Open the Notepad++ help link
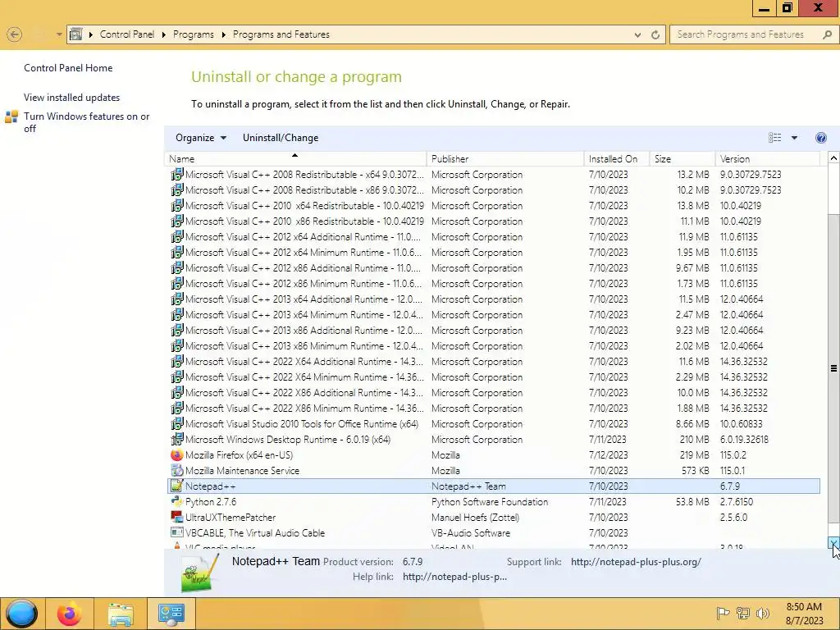This screenshot has width=840, height=630. pos(454,577)
